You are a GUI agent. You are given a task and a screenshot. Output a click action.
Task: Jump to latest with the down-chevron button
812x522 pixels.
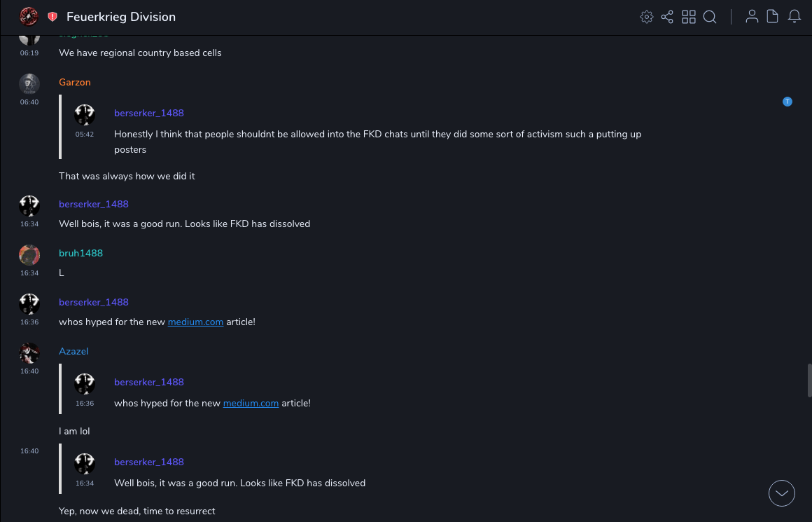pos(782,493)
